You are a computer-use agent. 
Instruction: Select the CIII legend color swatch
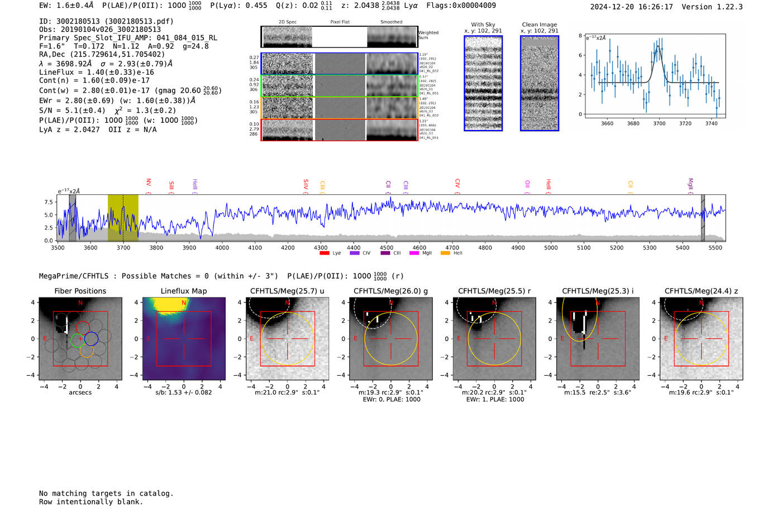click(385, 253)
